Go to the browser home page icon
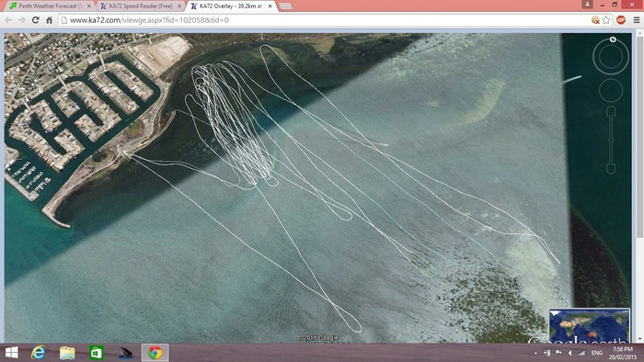The height and width of the screenshot is (362, 644). tap(50, 20)
